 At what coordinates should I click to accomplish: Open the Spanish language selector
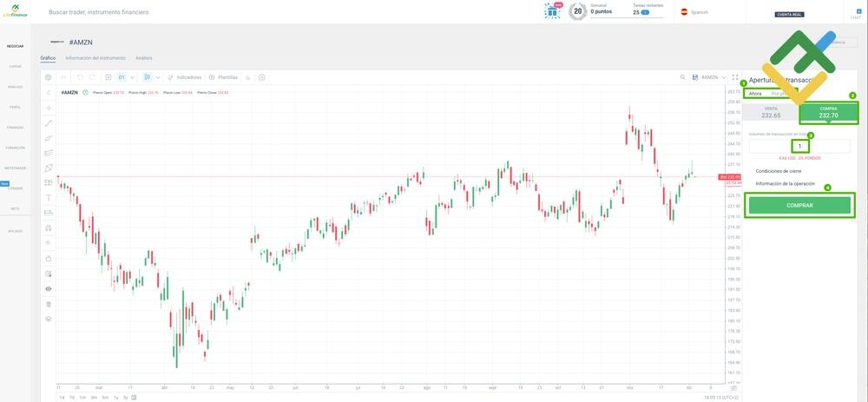pyautogui.click(x=694, y=11)
